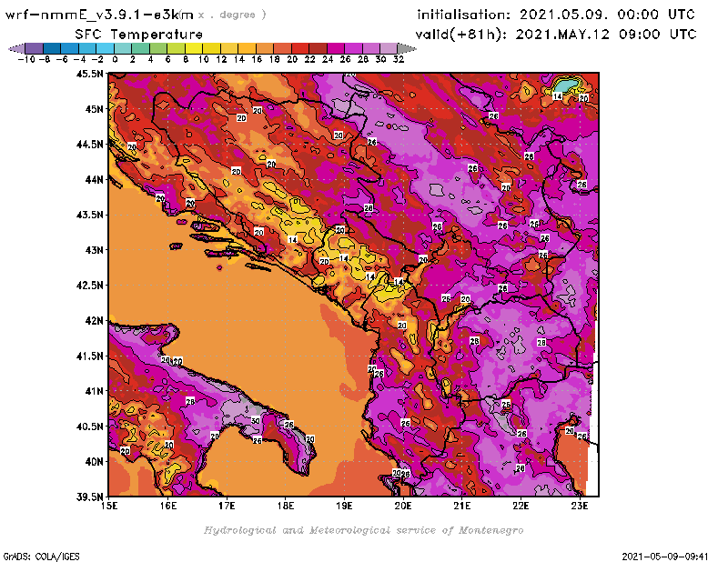
Task: Click the legend swatch between 4 and 6
Action: (x=157, y=48)
